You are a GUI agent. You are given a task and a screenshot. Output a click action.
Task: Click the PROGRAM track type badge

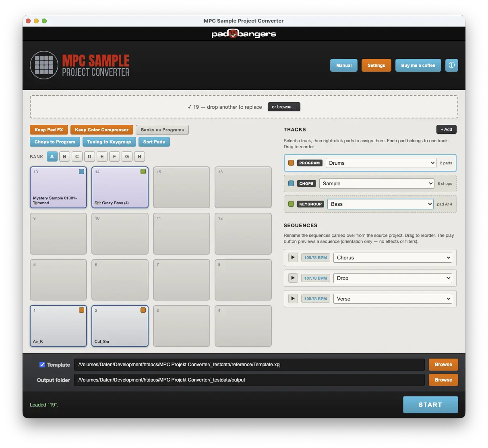point(310,163)
